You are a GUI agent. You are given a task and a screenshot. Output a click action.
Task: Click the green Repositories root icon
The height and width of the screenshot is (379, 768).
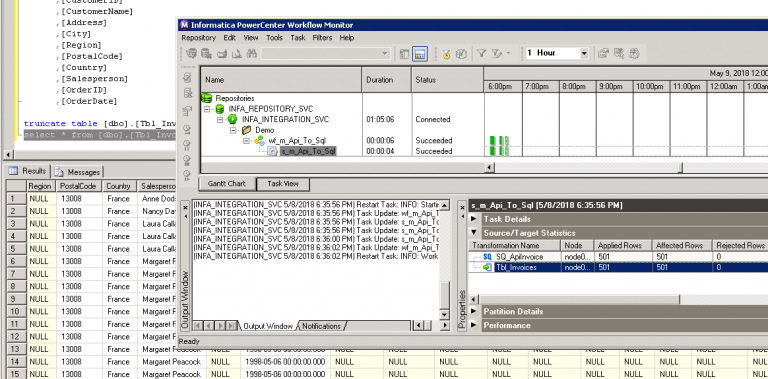(x=207, y=98)
